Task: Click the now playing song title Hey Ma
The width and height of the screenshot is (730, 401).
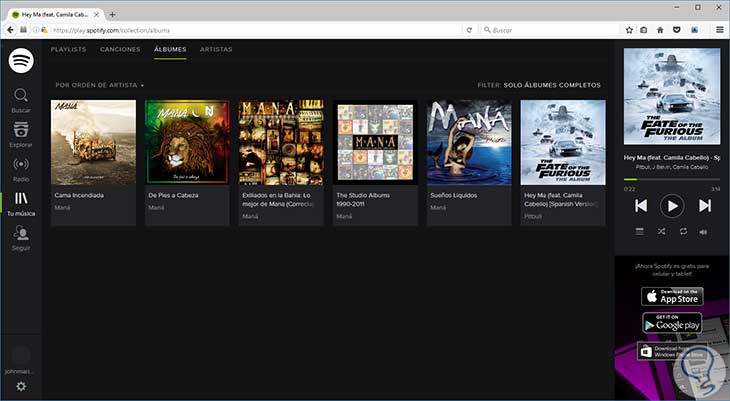Action: click(x=672, y=158)
